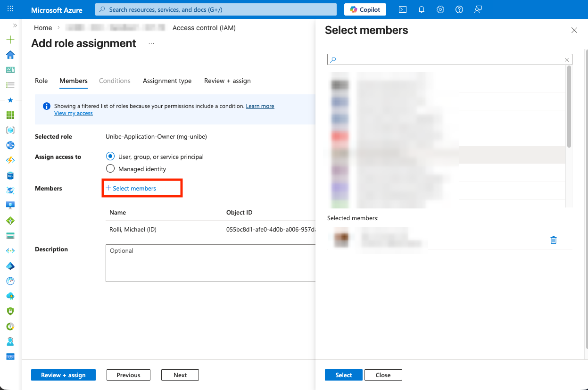Image resolution: width=588 pixels, height=390 pixels.
Task: Switch to the Role tab
Action: coord(41,81)
